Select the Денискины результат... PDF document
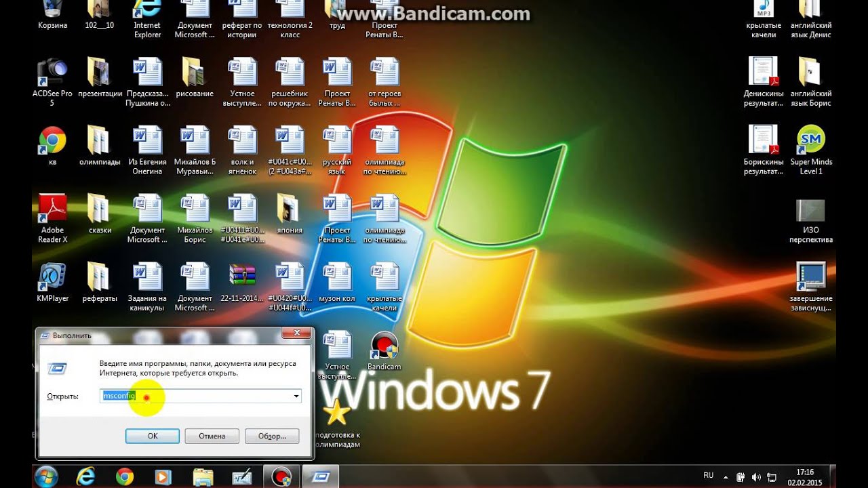This screenshot has height=488, width=868. point(764,82)
